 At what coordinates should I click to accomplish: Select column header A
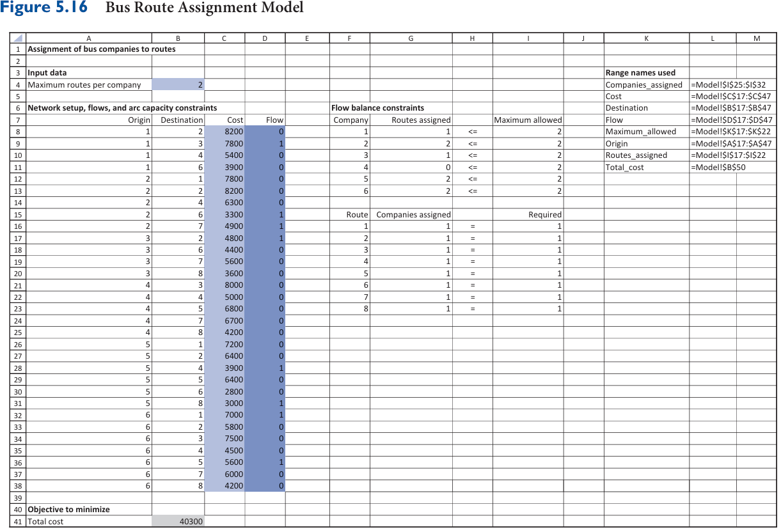(x=89, y=38)
